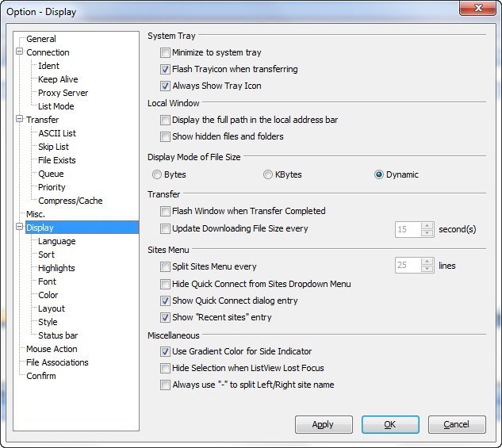Close the Option dialog window
502x448 pixels.
(x=478, y=8)
